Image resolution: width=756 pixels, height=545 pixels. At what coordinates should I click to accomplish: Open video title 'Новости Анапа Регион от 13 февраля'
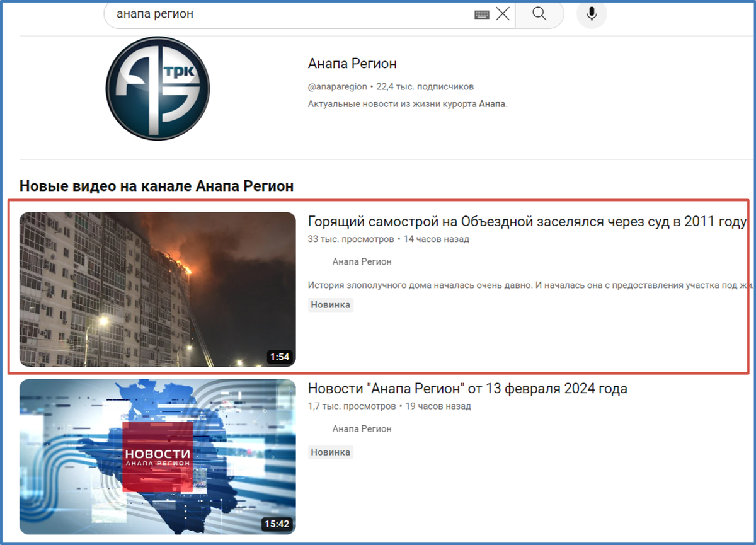pos(467,388)
